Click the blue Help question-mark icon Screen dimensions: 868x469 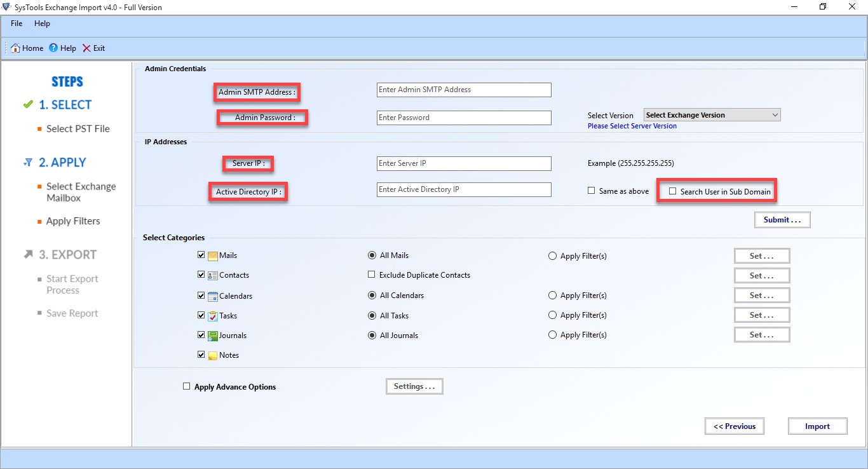(x=53, y=48)
